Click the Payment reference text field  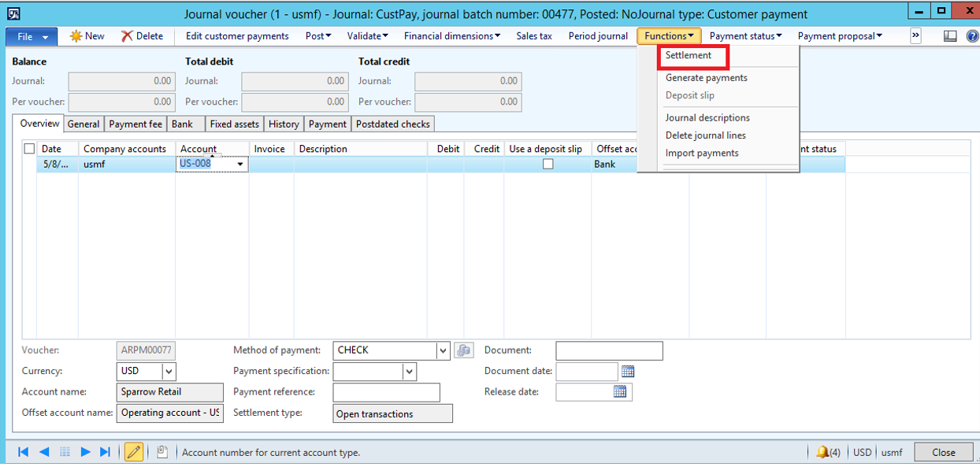click(386, 392)
